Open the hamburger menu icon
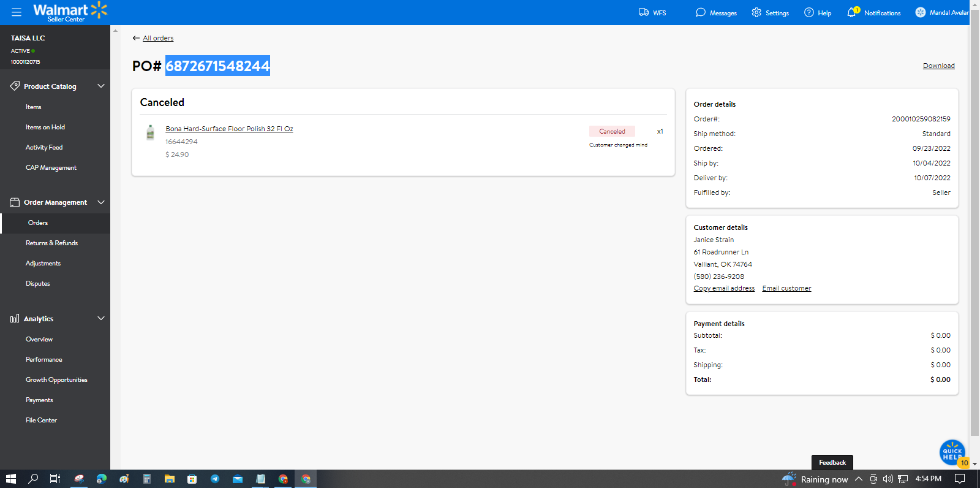Image resolution: width=980 pixels, height=488 pixels. [17, 12]
